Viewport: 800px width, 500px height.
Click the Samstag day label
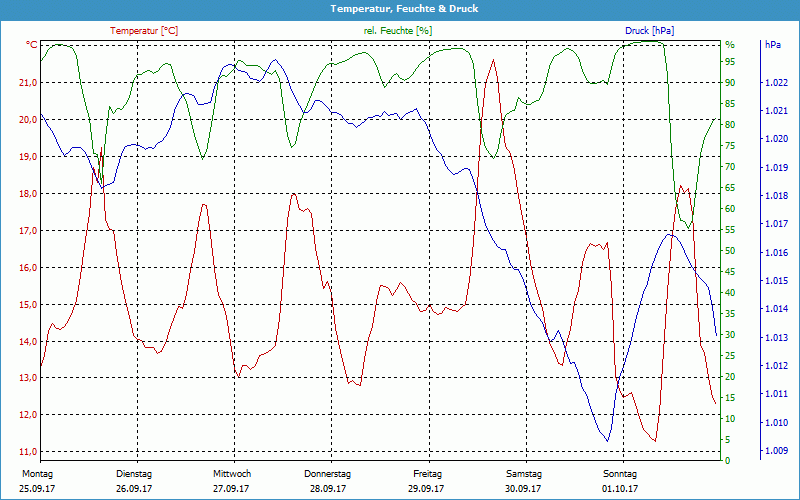click(524, 474)
